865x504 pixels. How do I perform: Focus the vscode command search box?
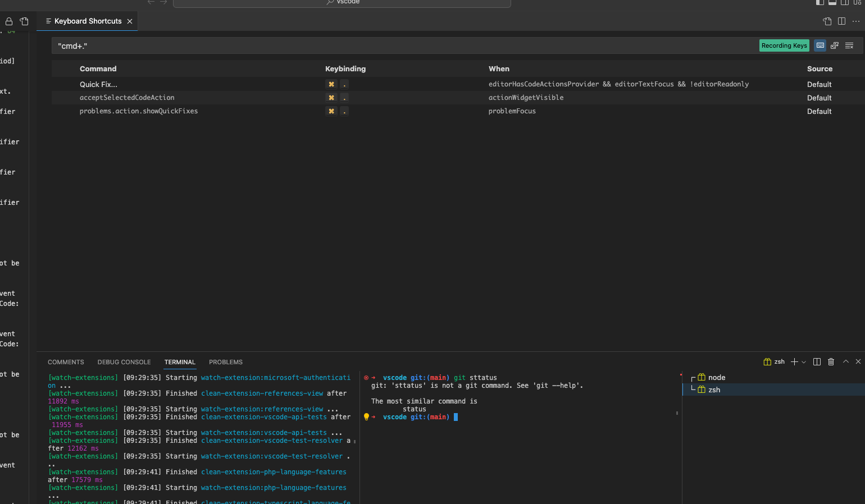click(342, 3)
